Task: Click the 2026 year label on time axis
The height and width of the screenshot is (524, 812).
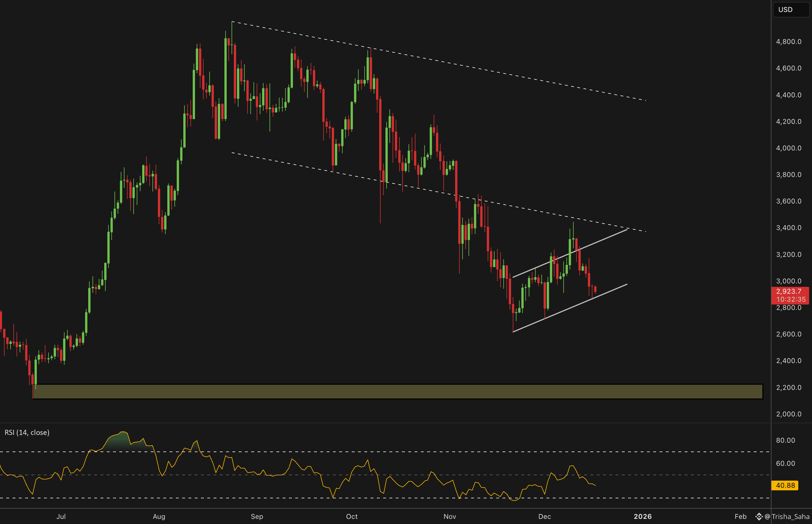Action: point(642,517)
